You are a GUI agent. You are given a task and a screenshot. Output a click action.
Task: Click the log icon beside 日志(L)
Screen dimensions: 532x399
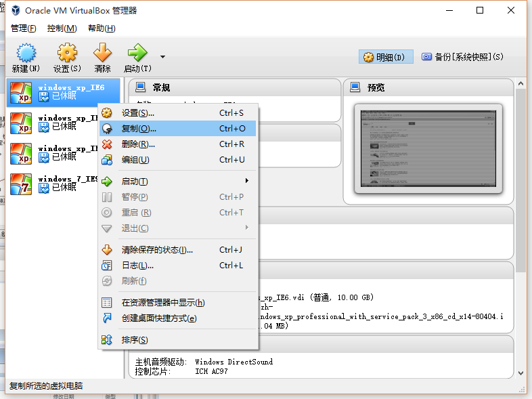[x=107, y=265]
